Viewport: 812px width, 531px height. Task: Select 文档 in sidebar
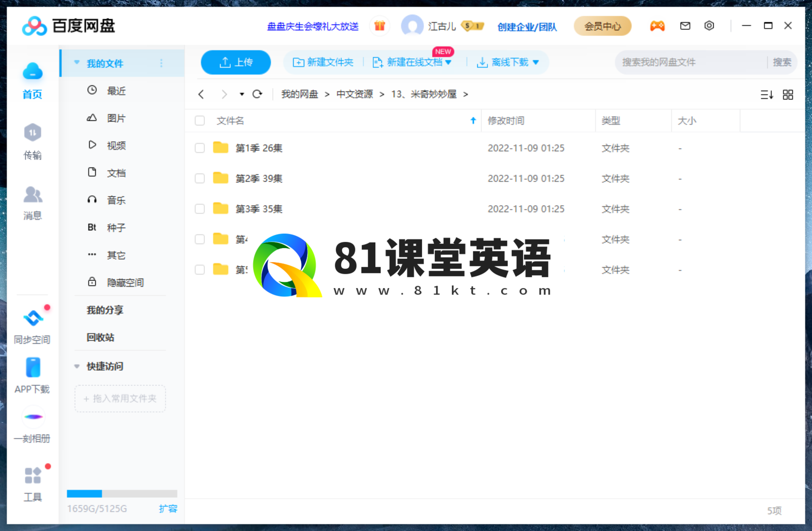[x=116, y=173]
